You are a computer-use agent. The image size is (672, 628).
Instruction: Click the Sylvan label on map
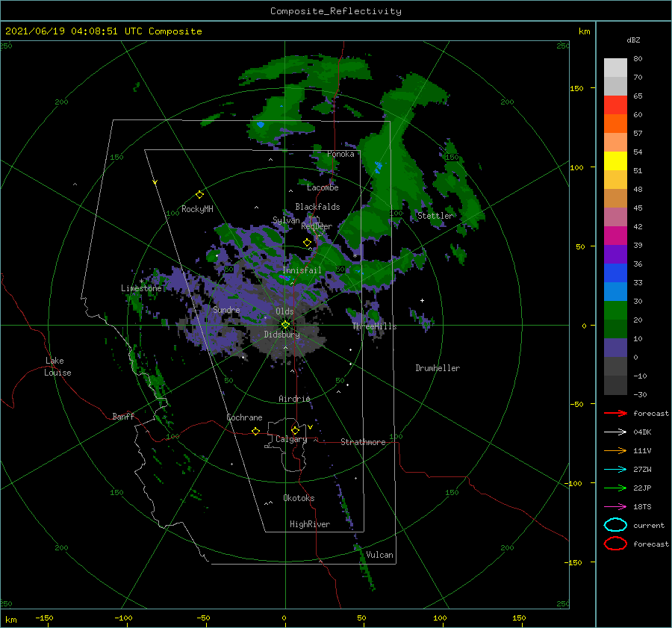tap(286, 220)
